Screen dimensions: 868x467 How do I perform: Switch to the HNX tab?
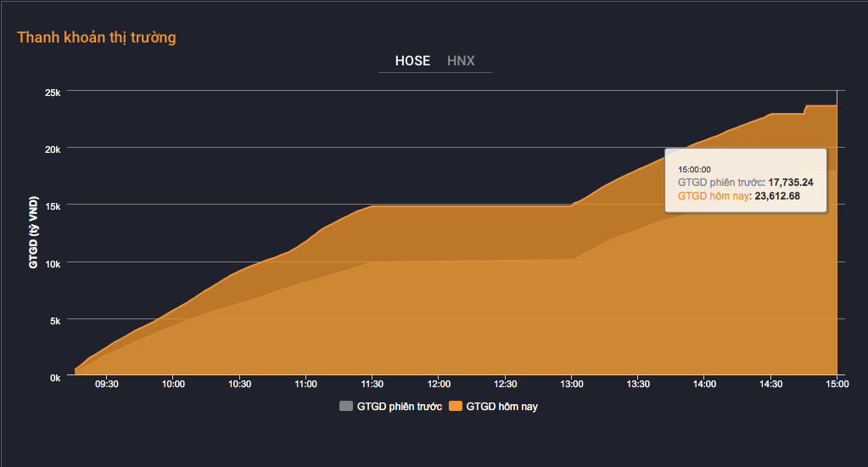[461, 61]
